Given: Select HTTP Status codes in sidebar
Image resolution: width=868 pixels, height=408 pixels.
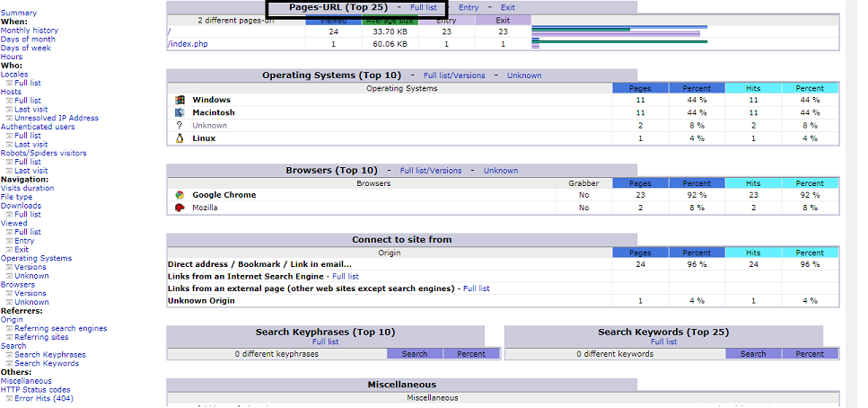Looking at the screenshot, I should tap(36, 389).
